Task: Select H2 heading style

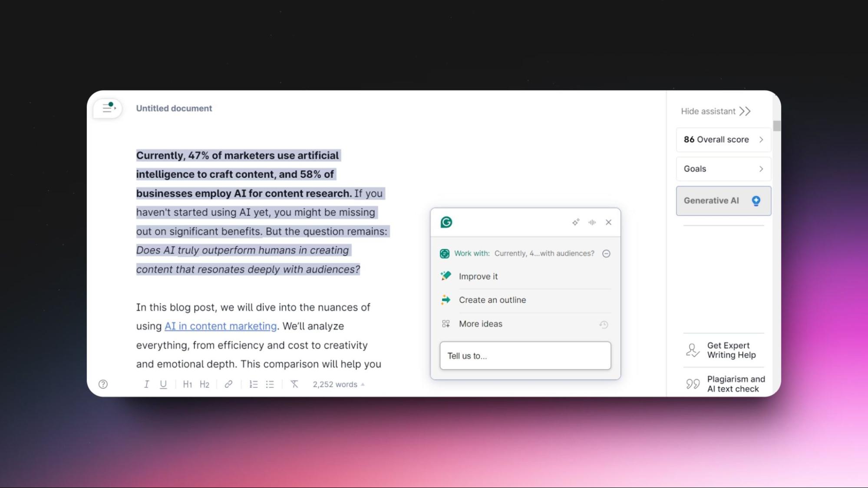Action: [204, 384]
